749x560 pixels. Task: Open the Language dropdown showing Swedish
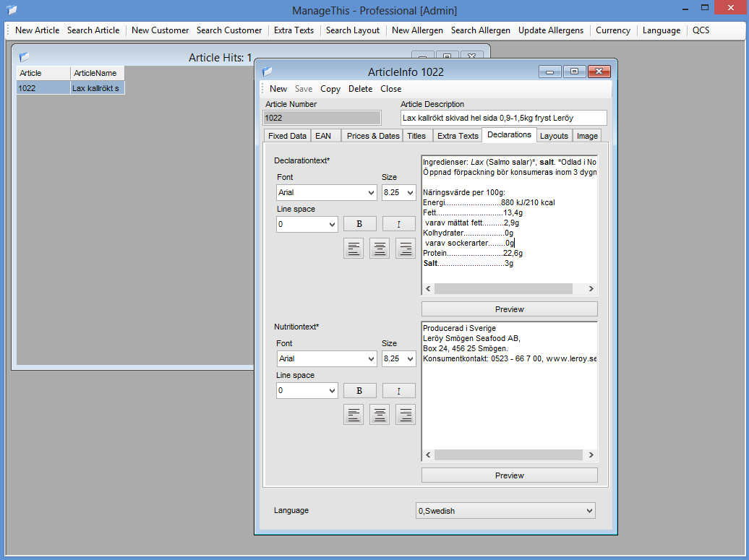tap(505, 511)
